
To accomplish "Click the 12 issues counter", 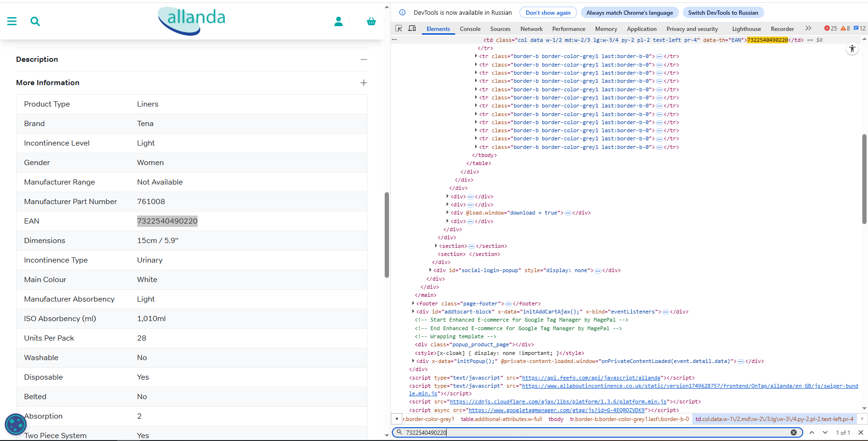I will click(x=859, y=29).
